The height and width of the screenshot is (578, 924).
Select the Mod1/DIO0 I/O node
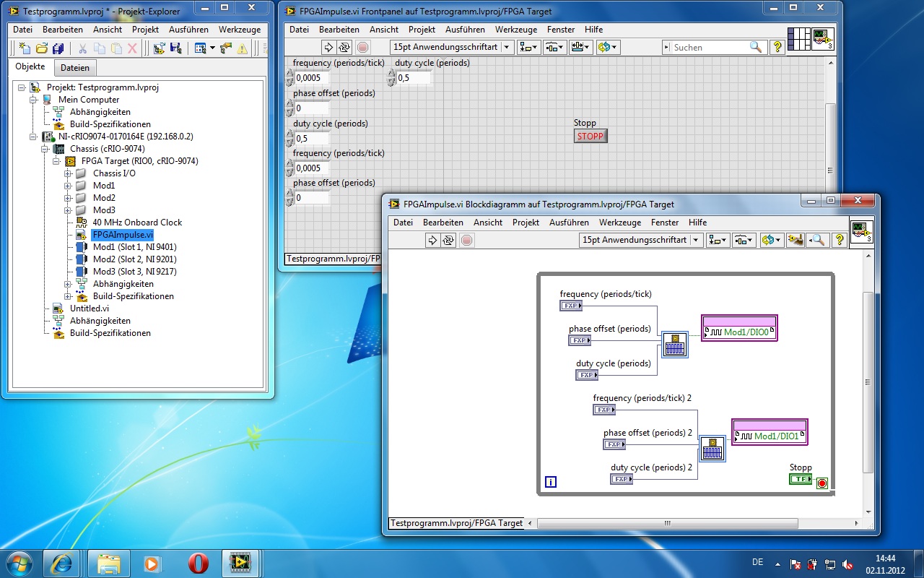point(739,332)
